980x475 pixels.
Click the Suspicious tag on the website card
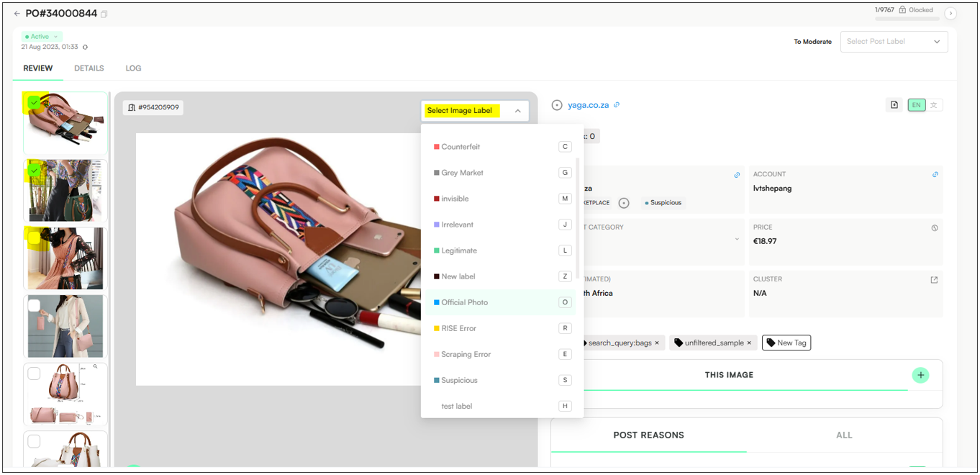663,203
